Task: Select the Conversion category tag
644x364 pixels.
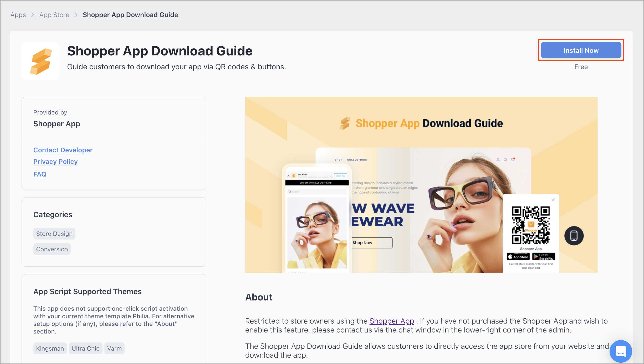Action: tap(52, 249)
